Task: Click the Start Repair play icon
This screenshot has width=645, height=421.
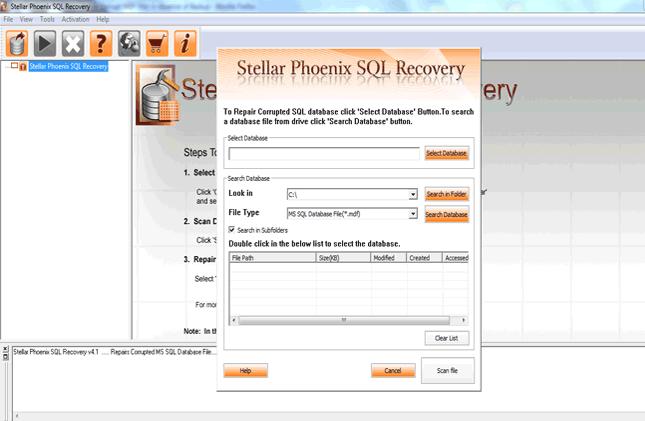Action: click(45, 43)
